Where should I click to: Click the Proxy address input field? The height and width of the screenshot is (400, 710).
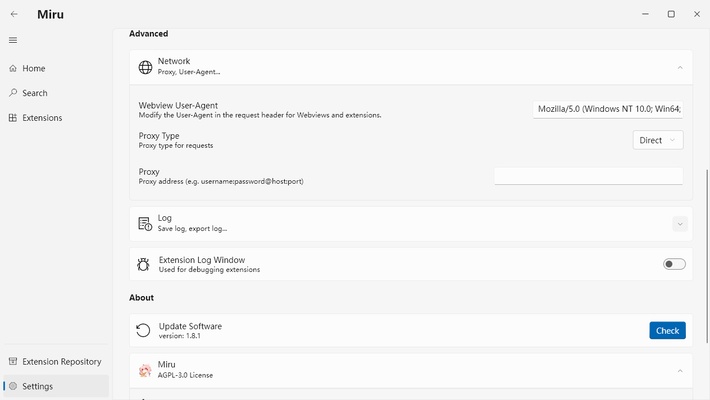point(588,176)
